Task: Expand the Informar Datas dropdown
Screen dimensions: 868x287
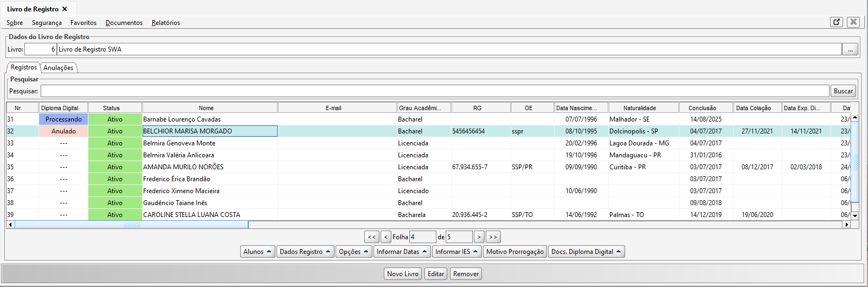Action: pyautogui.click(x=402, y=252)
